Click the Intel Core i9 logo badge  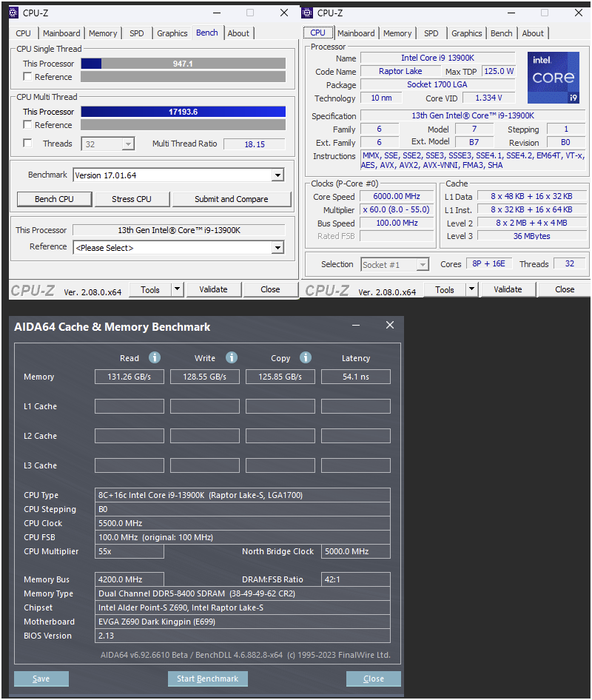[554, 78]
